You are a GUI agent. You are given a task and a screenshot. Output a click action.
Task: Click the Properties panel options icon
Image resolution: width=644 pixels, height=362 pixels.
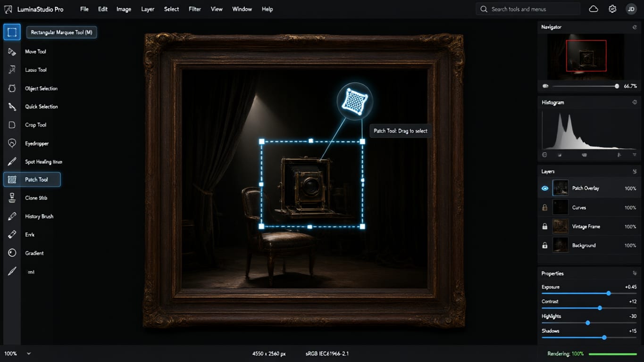[635, 273]
